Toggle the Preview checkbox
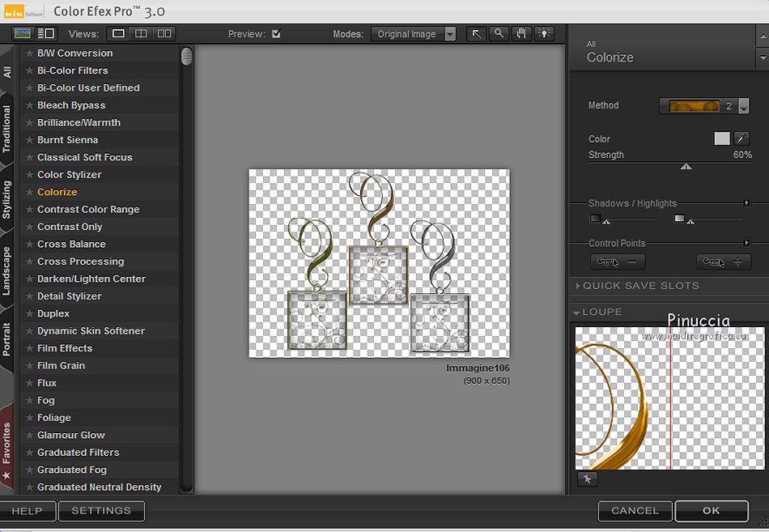769x532 pixels. pyautogui.click(x=276, y=34)
